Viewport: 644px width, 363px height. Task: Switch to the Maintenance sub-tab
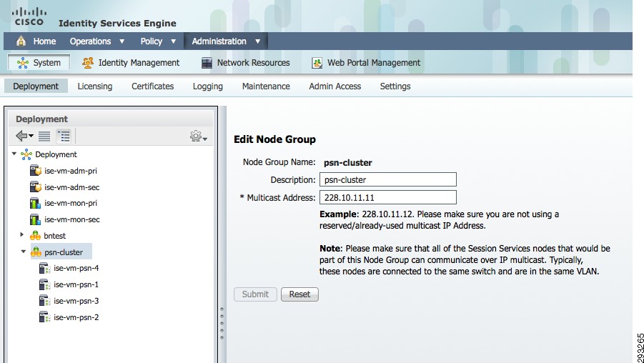click(266, 86)
